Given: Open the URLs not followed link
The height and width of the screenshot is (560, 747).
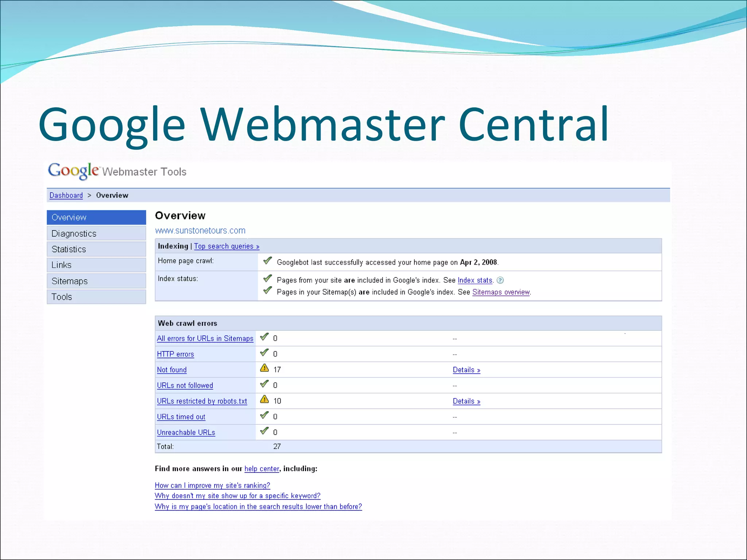Looking at the screenshot, I should click(x=185, y=386).
